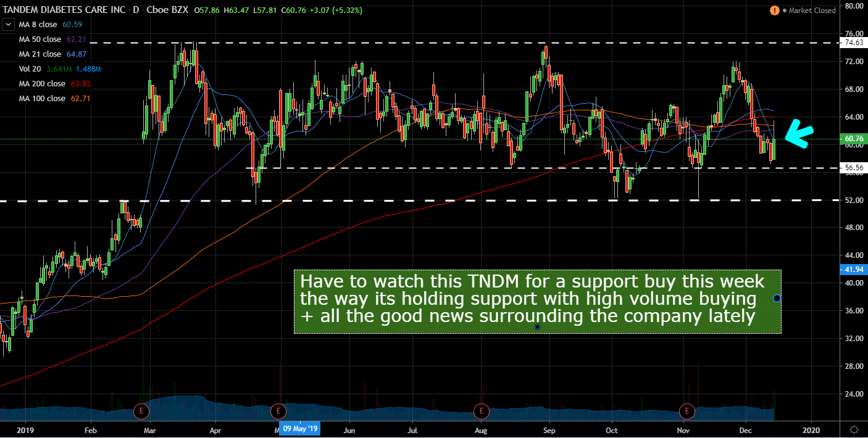The width and height of the screenshot is (868, 438).
Task: Select the Vol 20 indicator legend
Action: point(30,69)
